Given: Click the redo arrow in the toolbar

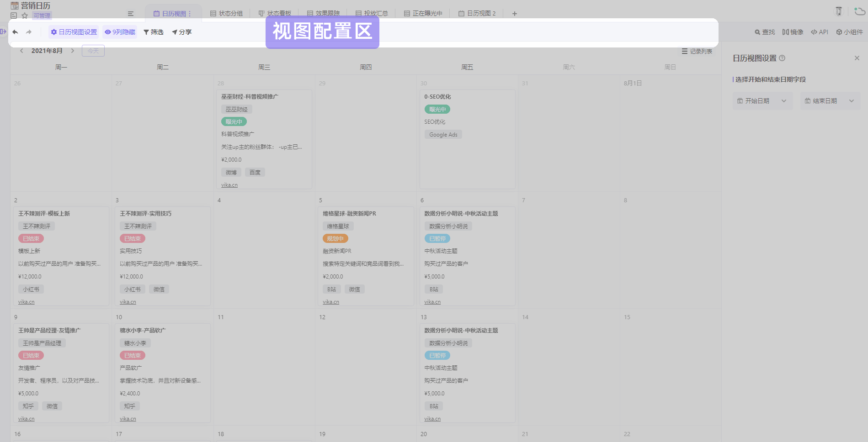Looking at the screenshot, I should click(29, 32).
